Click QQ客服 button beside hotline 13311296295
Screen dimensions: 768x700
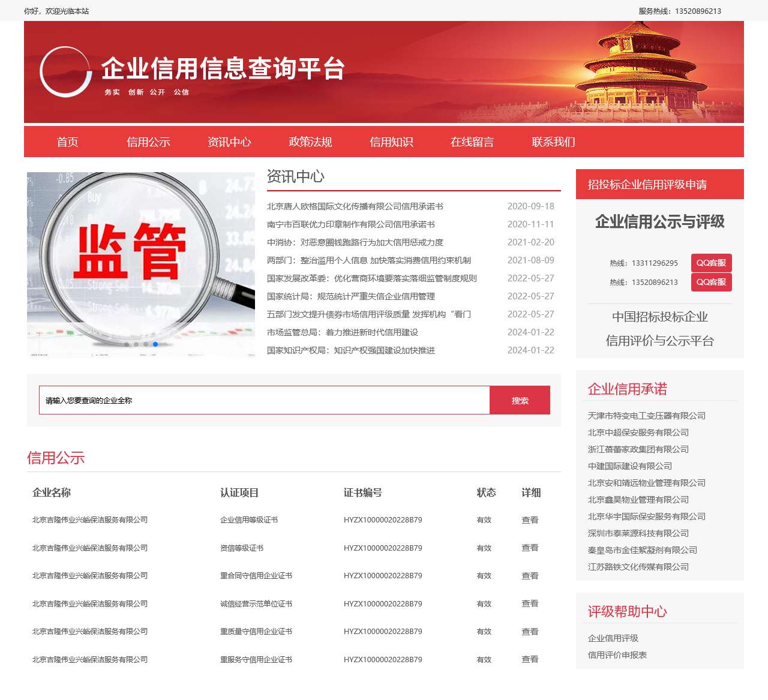pos(712,263)
